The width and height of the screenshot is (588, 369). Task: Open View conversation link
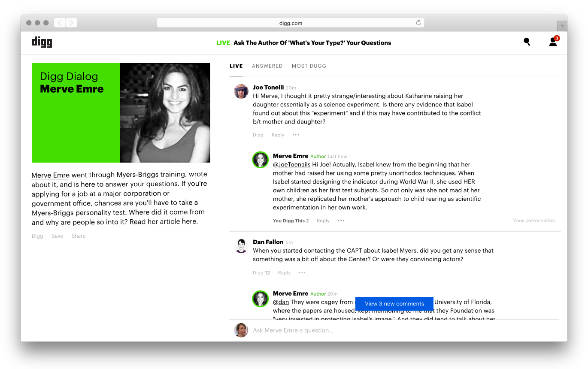(x=534, y=220)
